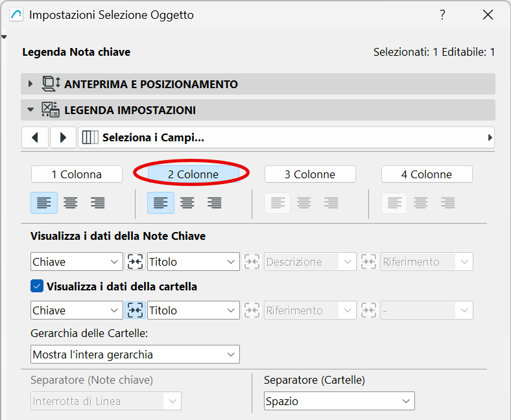Screen dimensions: 511x420
Task: Click the Legenda Nota chiave heading
Action: [x=77, y=52]
